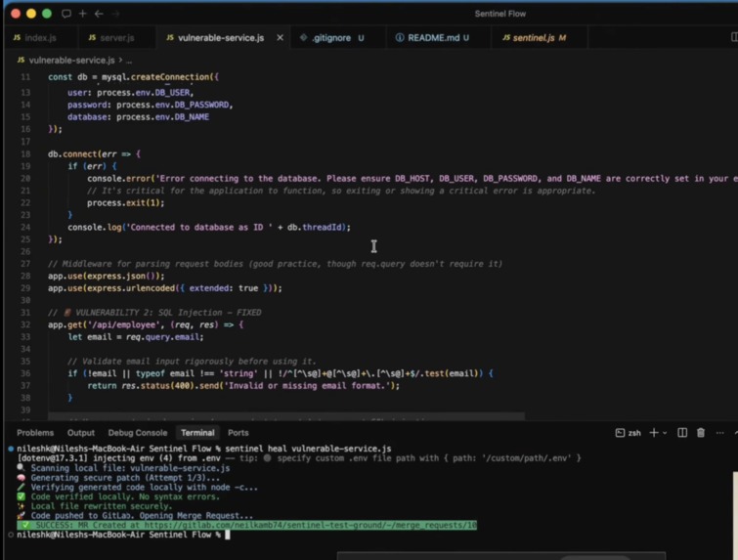This screenshot has width=738, height=560.
Task: Click the 'Code verified locally' terminal line
Action: click(125, 496)
